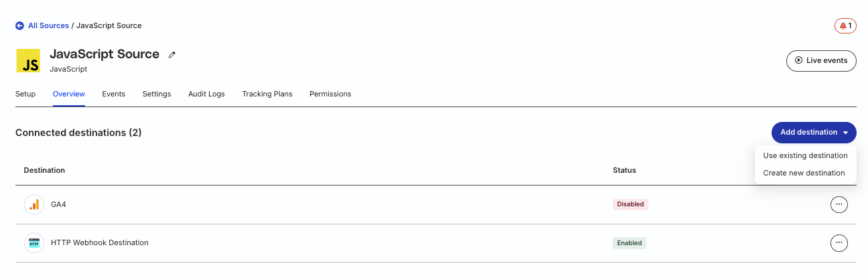Collapse the Add destination dropdown
The width and height of the screenshot is (868, 278).
pos(814,133)
